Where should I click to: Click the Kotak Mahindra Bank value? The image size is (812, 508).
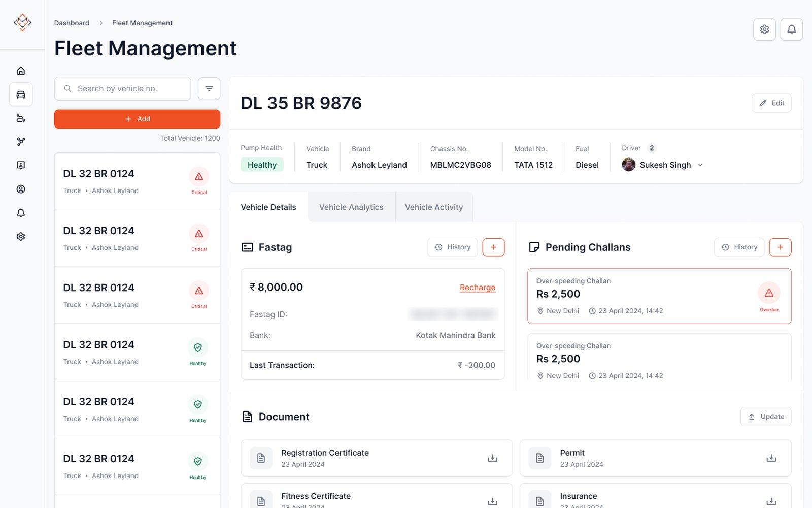click(456, 335)
